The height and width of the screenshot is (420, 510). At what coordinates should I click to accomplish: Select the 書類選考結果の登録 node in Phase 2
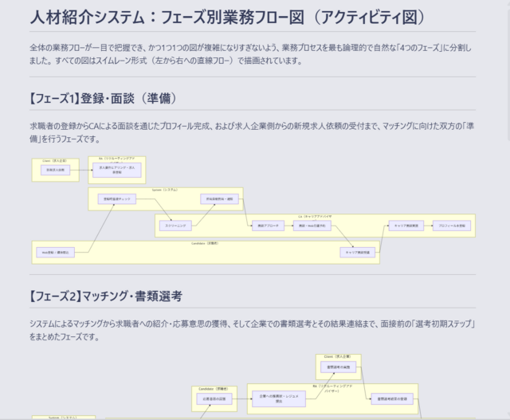[392, 398]
